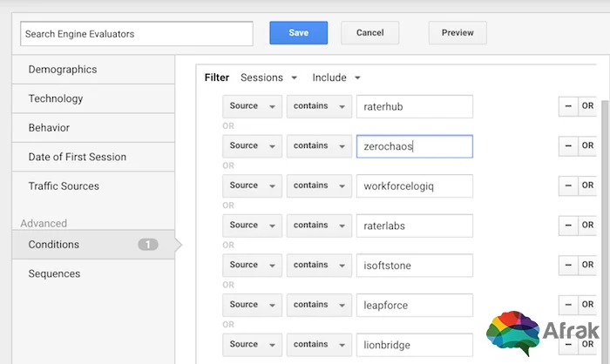Open Source dropdown in lionbridge row
The image size is (610, 364).
[252, 344]
